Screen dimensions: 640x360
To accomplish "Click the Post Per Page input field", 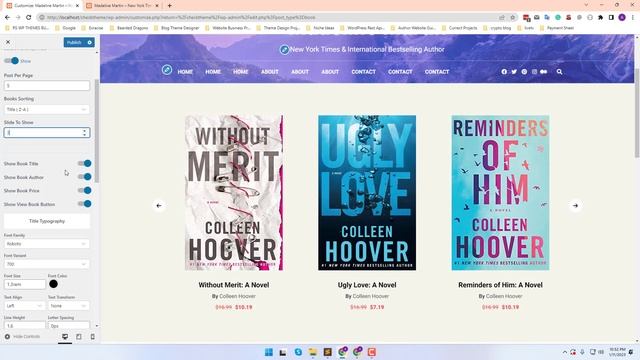I will coord(47,86).
